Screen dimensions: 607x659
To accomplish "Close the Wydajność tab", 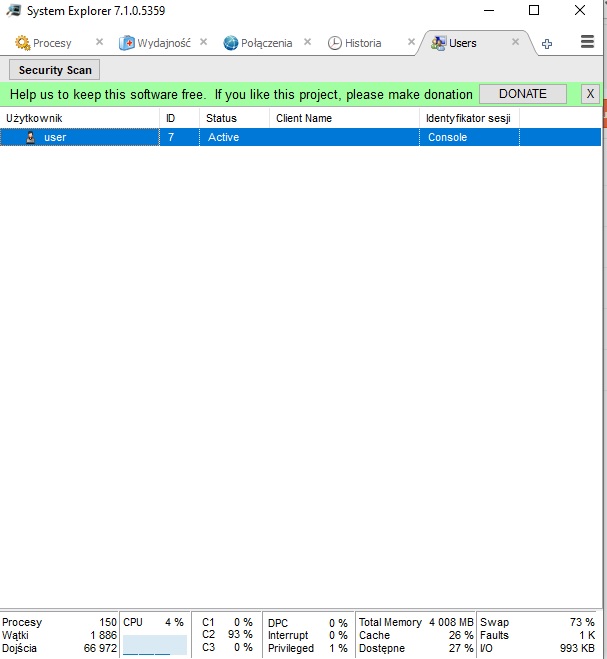I will point(203,42).
